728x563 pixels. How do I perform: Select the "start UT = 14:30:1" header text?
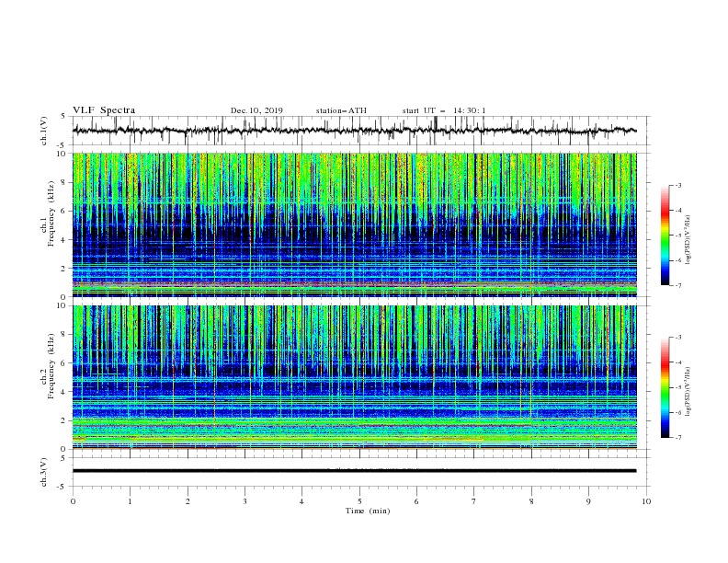pos(444,110)
